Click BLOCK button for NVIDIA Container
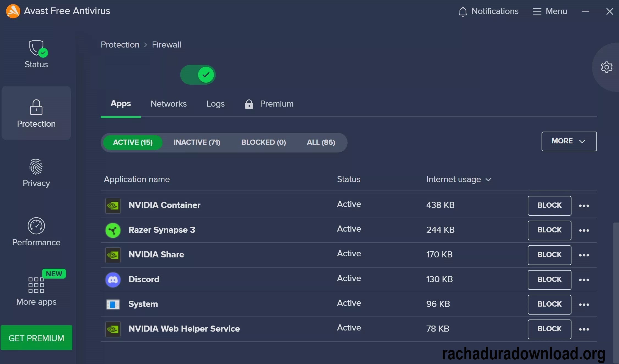 coord(549,205)
